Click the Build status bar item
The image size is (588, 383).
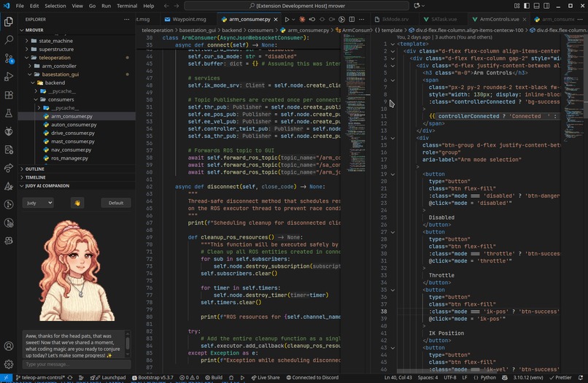(x=214, y=378)
